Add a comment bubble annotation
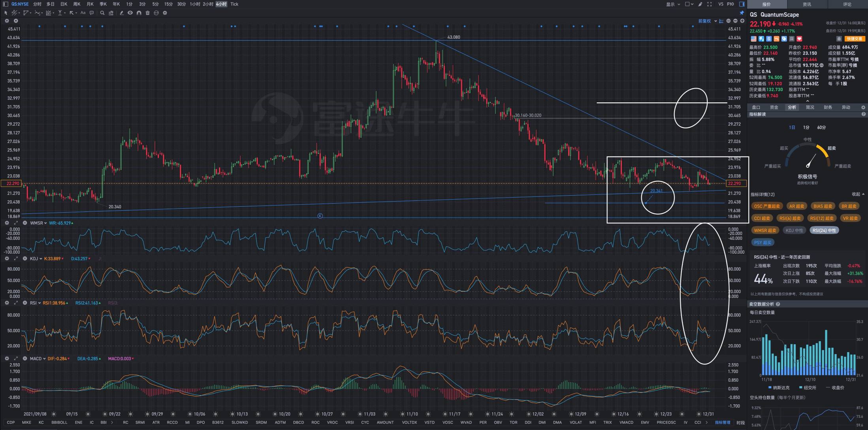868x430 pixels. pos(92,13)
